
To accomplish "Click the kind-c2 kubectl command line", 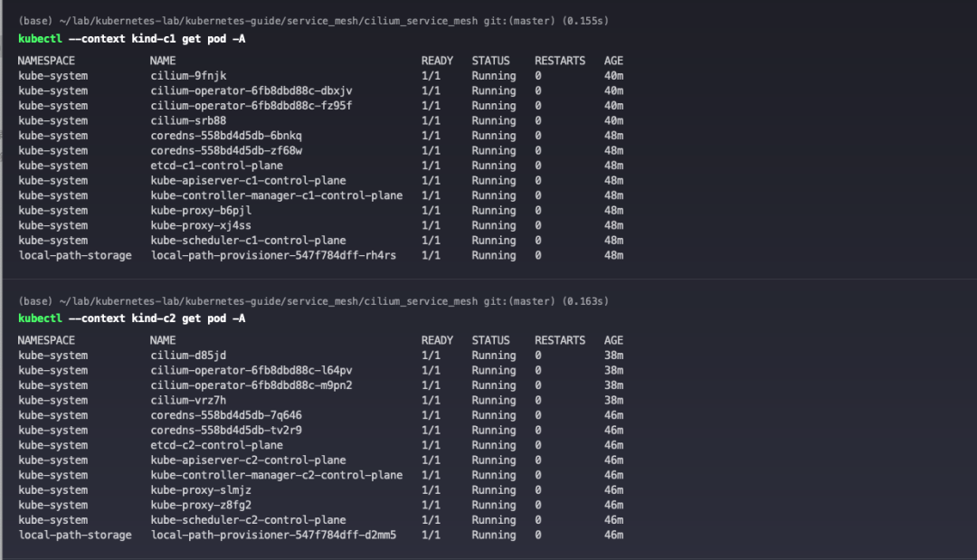I will 131,318.
